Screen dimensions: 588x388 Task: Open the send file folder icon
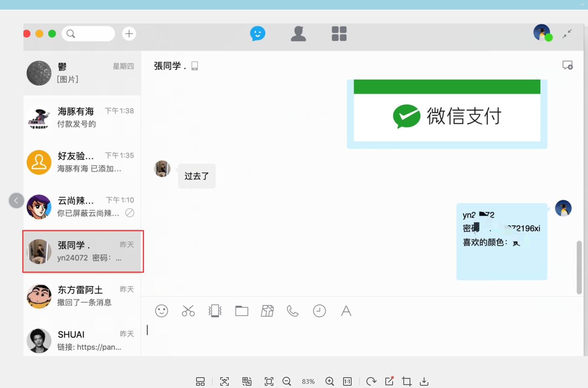point(241,311)
